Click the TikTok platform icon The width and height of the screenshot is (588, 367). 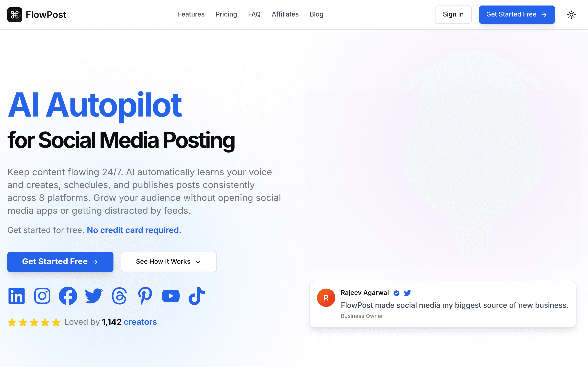coord(197,296)
